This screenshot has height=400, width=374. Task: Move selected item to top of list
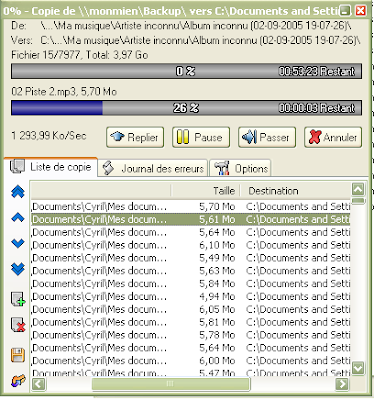[18, 192]
